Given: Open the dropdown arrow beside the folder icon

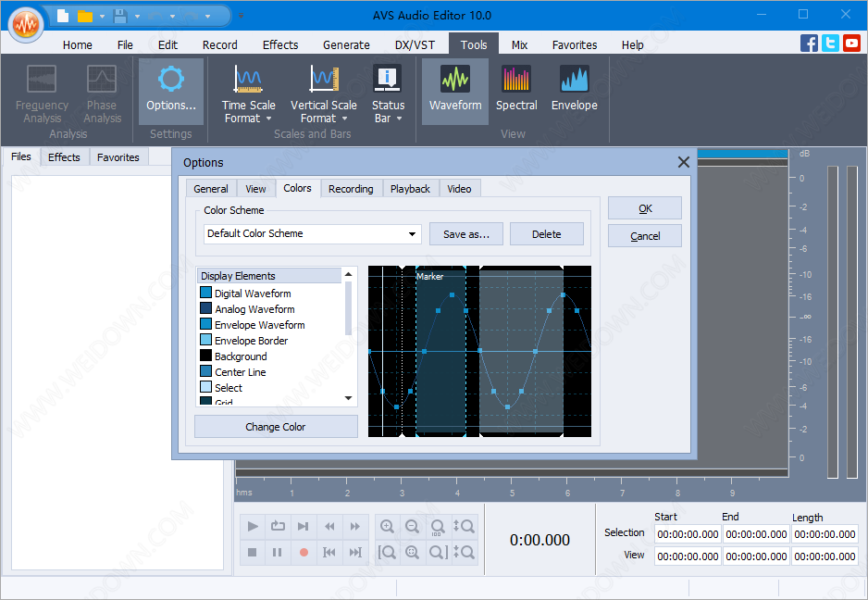Looking at the screenshot, I should pos(102,17).
